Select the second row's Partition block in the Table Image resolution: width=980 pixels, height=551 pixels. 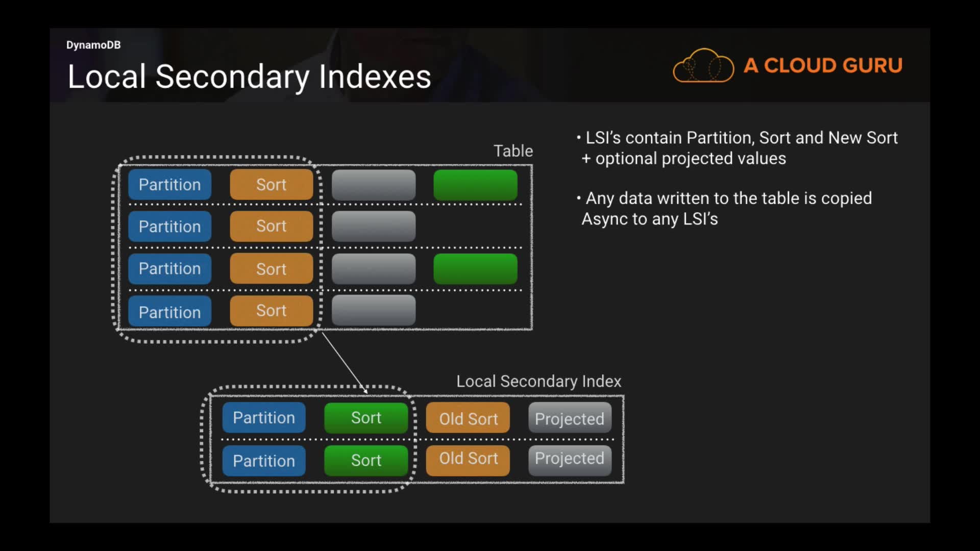pos(169,227)
